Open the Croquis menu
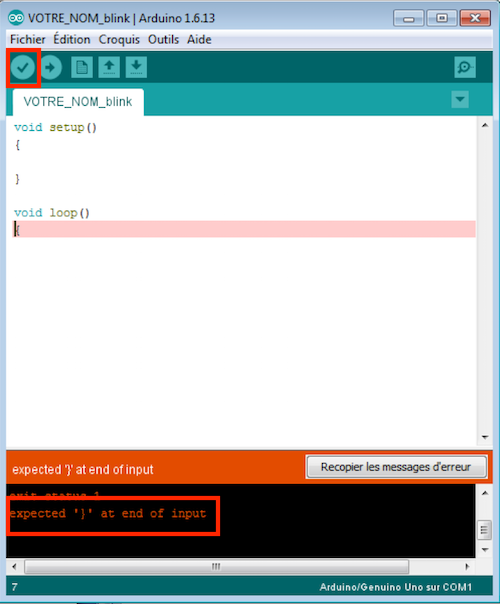The width and height of the screenshot is (500, 604). (119, 39)
